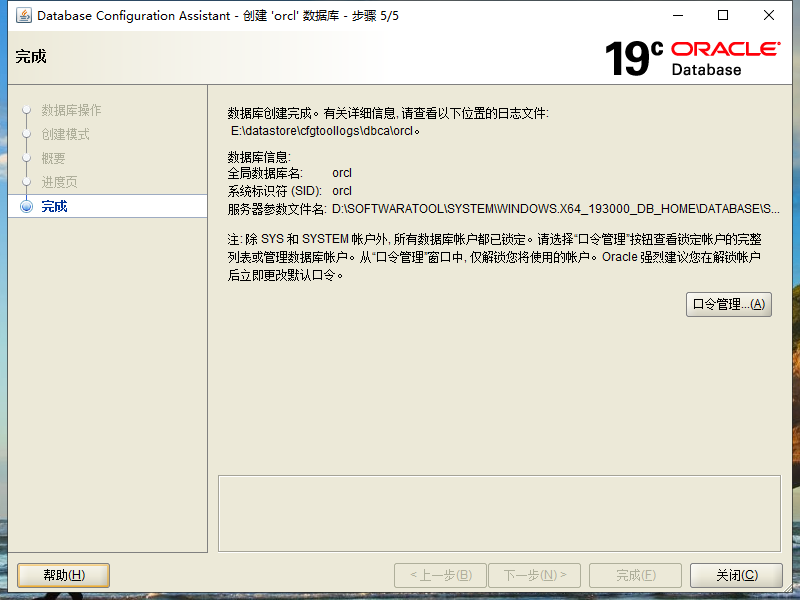The width and height of the screenshot is (800, 600).
Task: Click the 数据库操作 step circle indicator
Action: pos(29,110)
